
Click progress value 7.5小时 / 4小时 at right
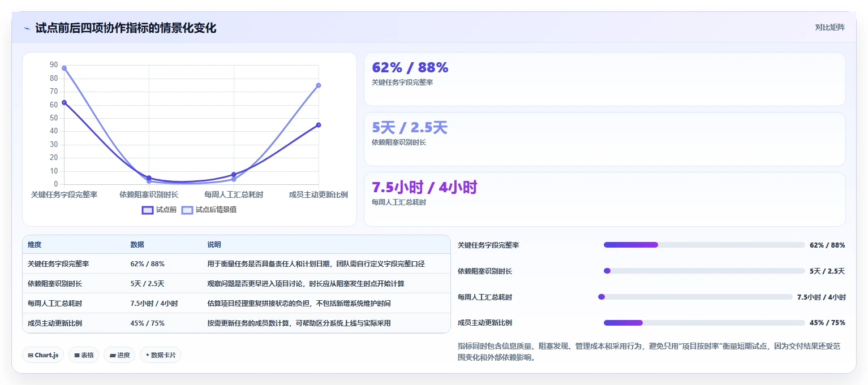click(822, 297)
